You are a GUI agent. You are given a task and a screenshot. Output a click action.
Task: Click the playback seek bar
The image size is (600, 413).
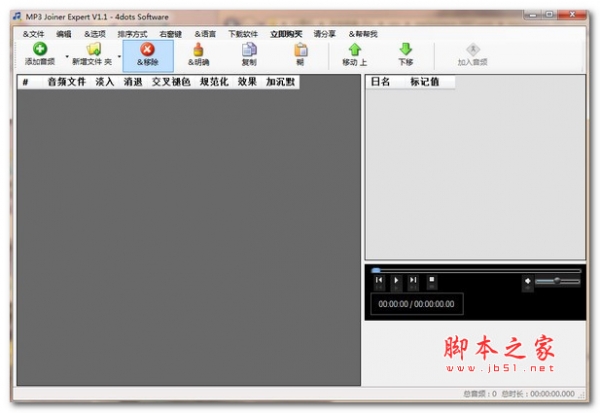click(476, 271)
